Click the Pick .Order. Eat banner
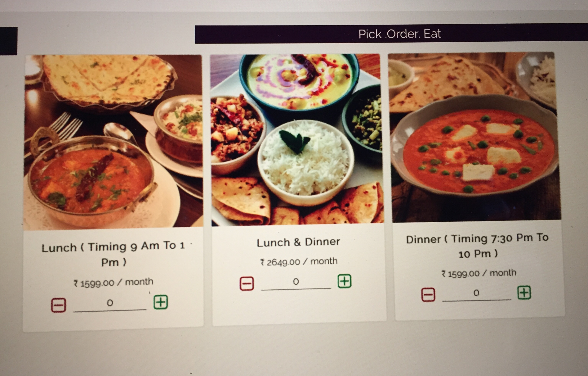This screenshot has width=588, height=376. 391,34
